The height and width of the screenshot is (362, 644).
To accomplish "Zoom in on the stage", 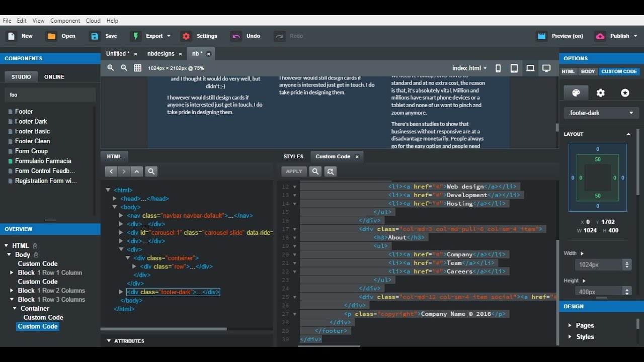I will coord(111,68).
